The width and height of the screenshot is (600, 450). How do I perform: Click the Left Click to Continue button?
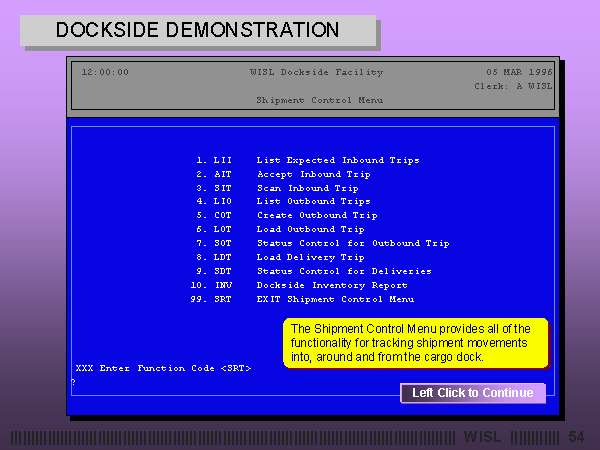pyautogui.click(x=473, y=393)
